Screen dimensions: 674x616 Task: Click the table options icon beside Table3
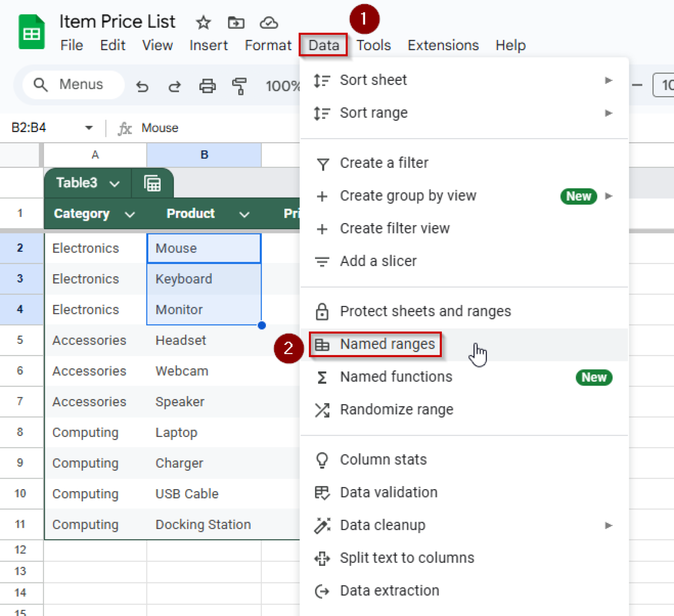coord(152,183)
